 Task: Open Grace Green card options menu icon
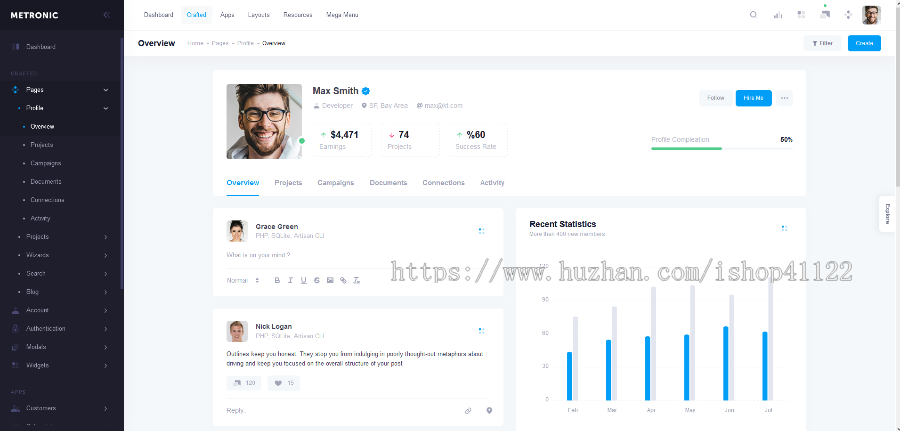coord(482,231)
